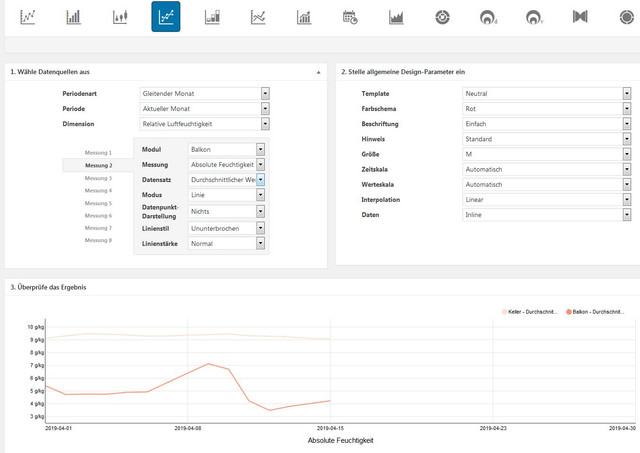Image resolution: width=640 pixels, height=453 pixels.
Task: Toggle the Keller legend entry in chart
Action: (529, 312)
